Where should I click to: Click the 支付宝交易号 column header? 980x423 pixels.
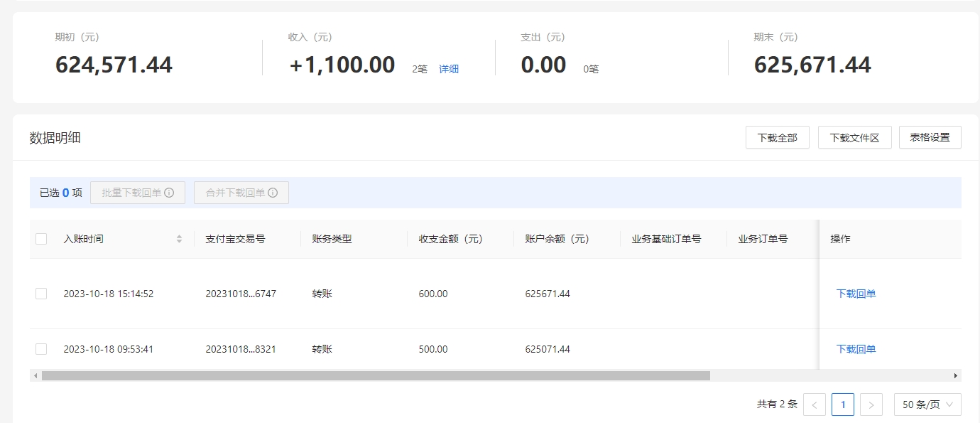[x=235, y=239]
